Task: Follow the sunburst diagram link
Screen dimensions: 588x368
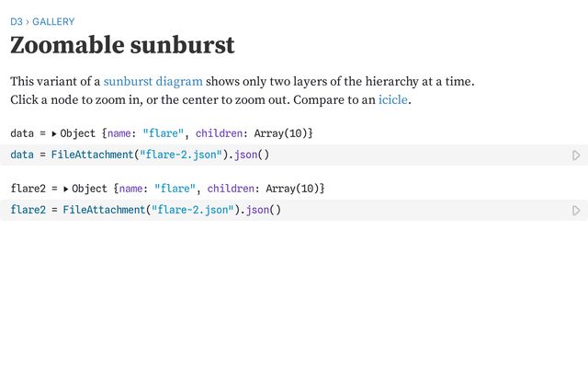Action: 153,81
